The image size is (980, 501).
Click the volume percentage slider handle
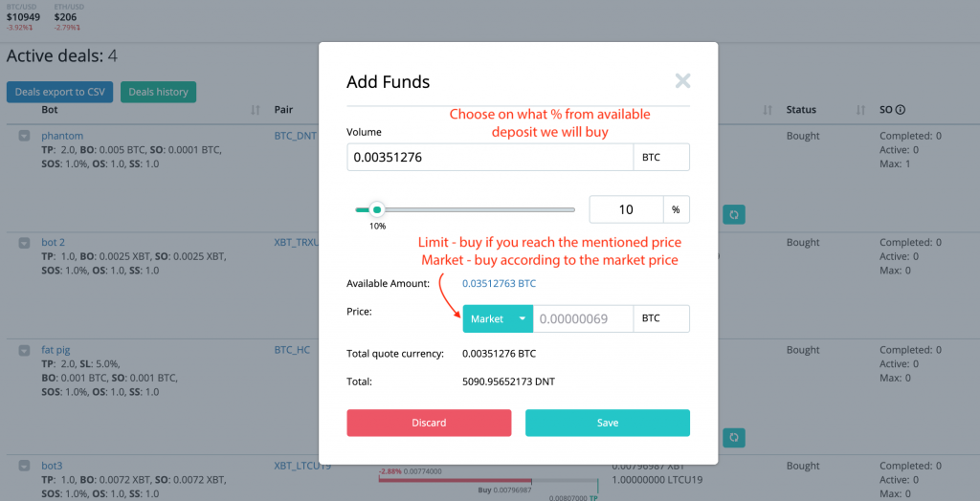(x=377, y=209)
